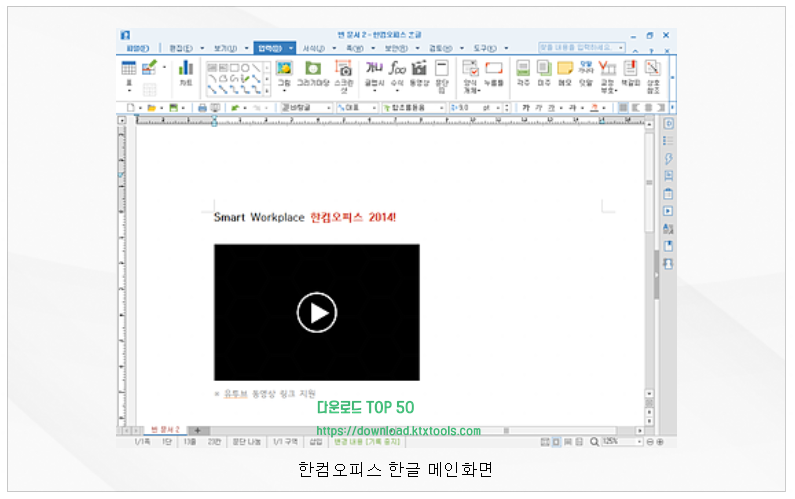
Task: Insert an equation with 수식
Action: [398, 73]
